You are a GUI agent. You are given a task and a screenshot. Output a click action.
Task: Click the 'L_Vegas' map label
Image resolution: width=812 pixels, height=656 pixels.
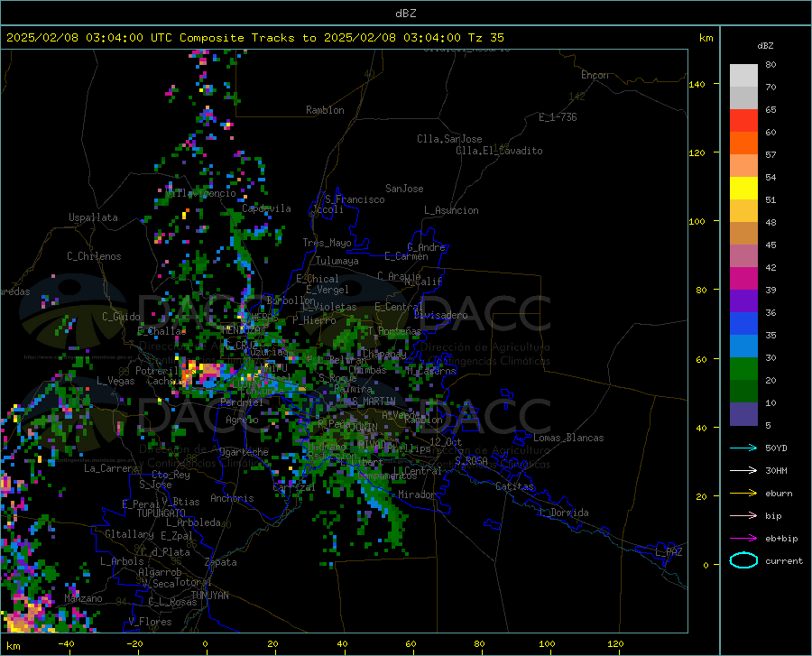pos(115,381)
